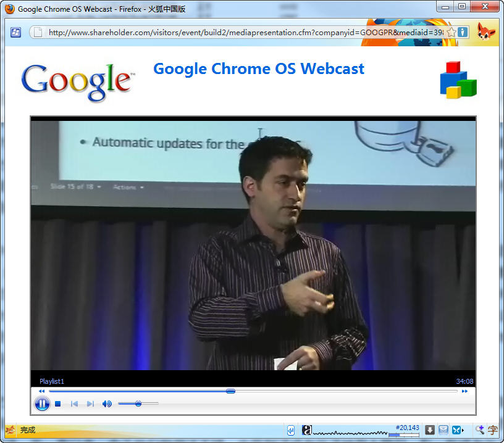Minimize the Firefox window
The width and height of the screenshot is (504, 443).
coord(445,7)
